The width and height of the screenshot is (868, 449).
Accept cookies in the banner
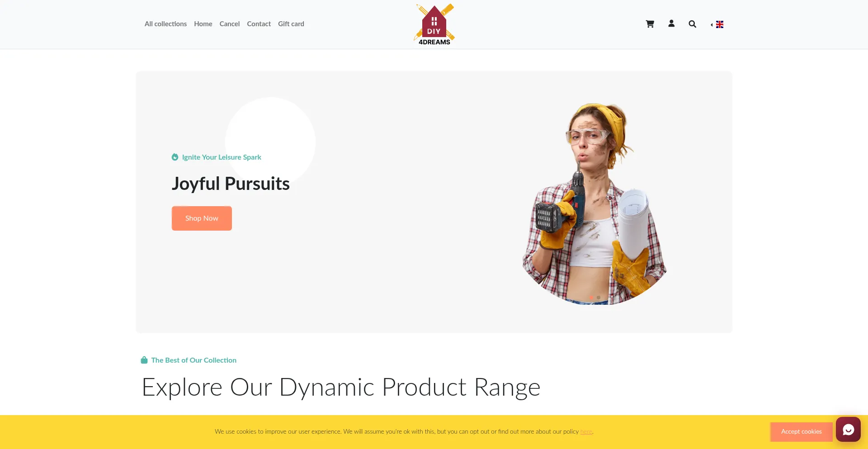[x=801, y=432]
